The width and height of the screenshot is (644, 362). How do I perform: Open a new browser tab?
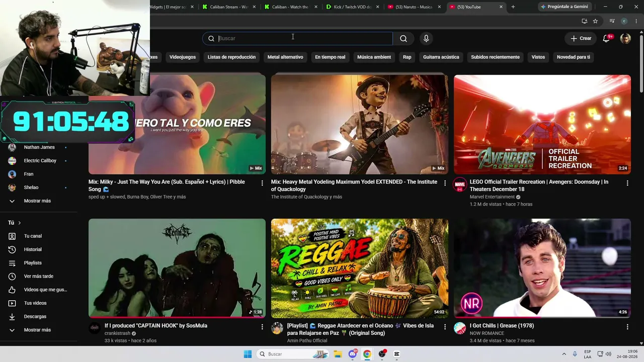pyautogui.click(x=513, y=7)
